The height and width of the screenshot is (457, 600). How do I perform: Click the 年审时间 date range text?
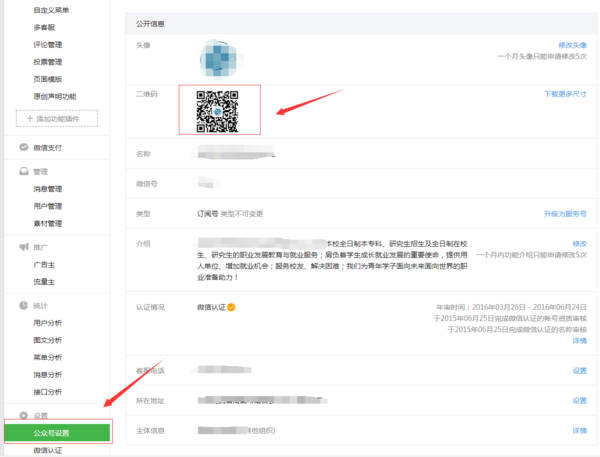[x=511, y=307]
